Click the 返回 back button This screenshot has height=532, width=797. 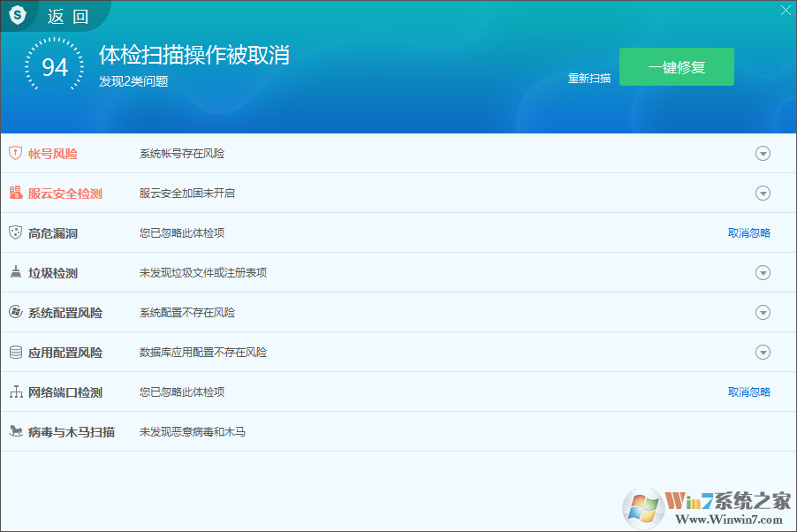click(66, 14)
